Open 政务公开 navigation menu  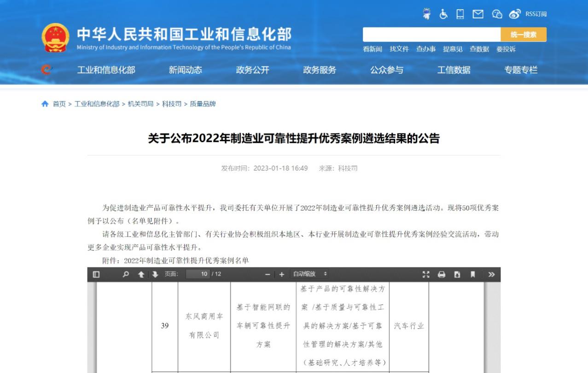tap(252, 70)
